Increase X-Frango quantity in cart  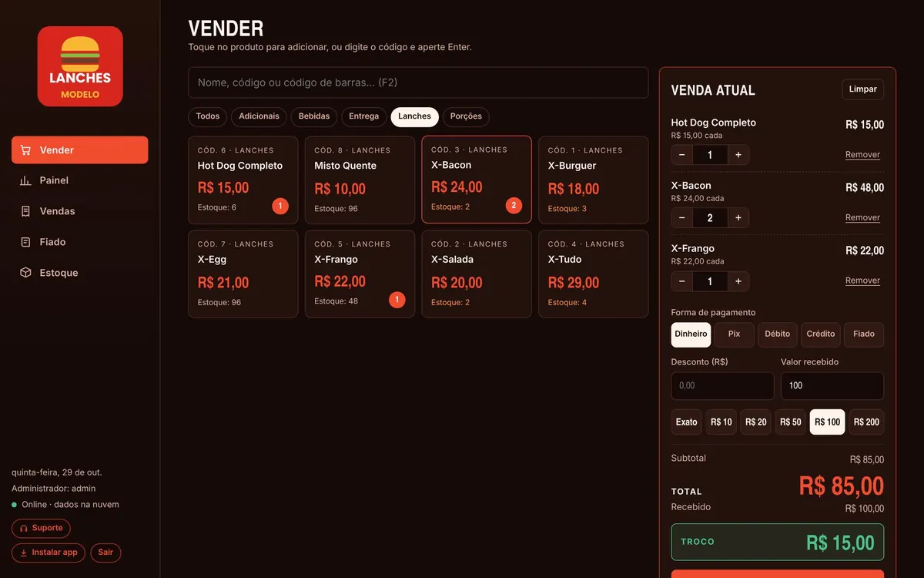click(x=738, y=281)
